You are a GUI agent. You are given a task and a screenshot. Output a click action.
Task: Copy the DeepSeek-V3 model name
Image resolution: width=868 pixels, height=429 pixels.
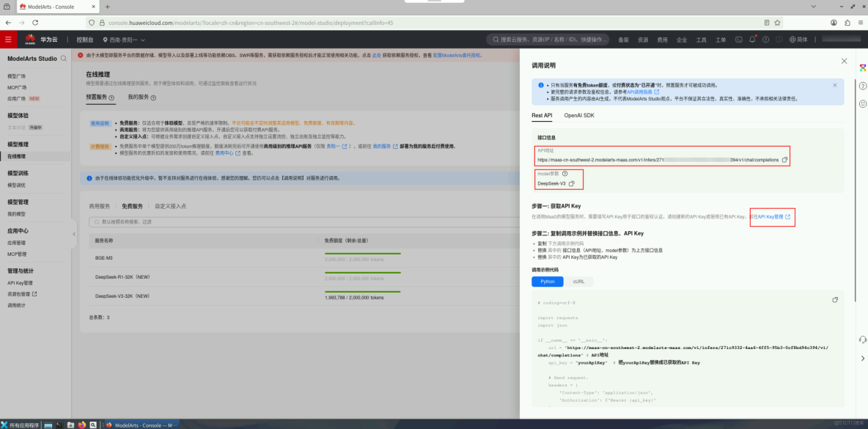(x=572, y=185)
